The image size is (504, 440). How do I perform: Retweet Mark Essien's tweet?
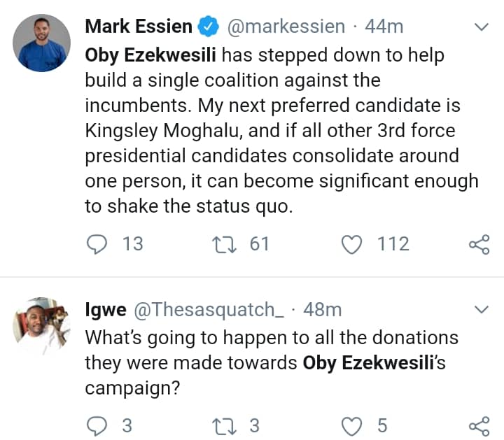pos(223,243)
